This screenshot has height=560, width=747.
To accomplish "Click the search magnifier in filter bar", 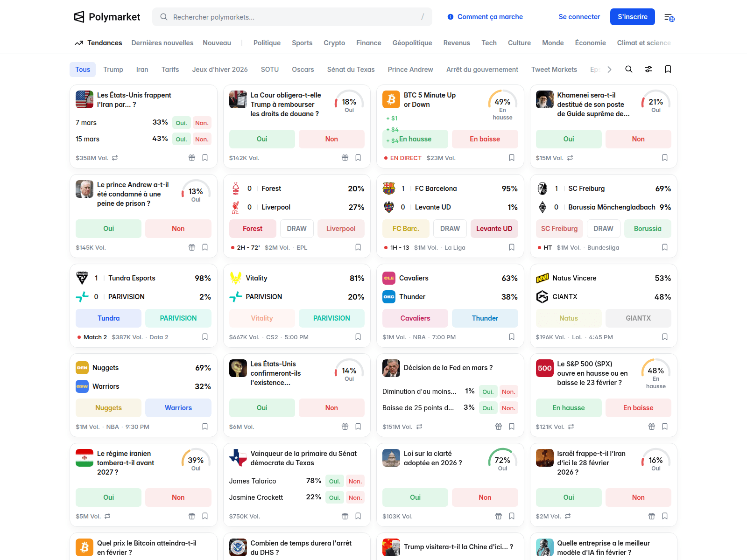I will point(629,69).
